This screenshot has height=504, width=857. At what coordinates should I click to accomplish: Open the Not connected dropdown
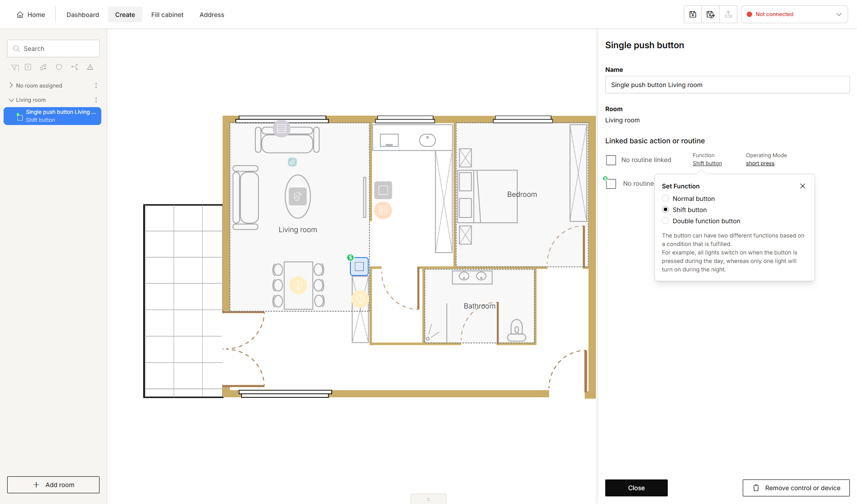(794, 14)
